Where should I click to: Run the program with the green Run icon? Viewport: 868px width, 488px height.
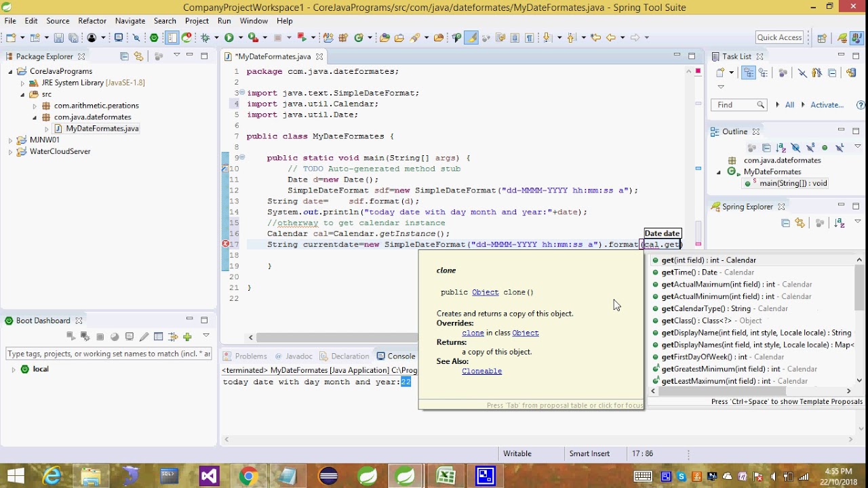[x=229, y=38]
